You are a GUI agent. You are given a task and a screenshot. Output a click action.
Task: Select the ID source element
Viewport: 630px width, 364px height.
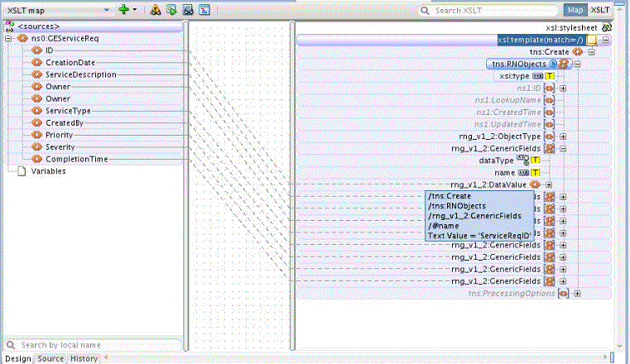(x=49, y=50)
